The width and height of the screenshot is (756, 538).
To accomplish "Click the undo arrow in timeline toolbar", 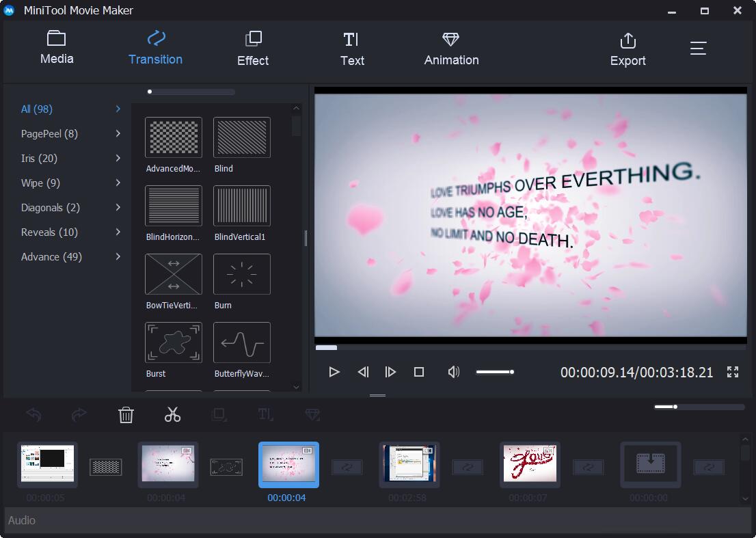I will pos(33,414).
